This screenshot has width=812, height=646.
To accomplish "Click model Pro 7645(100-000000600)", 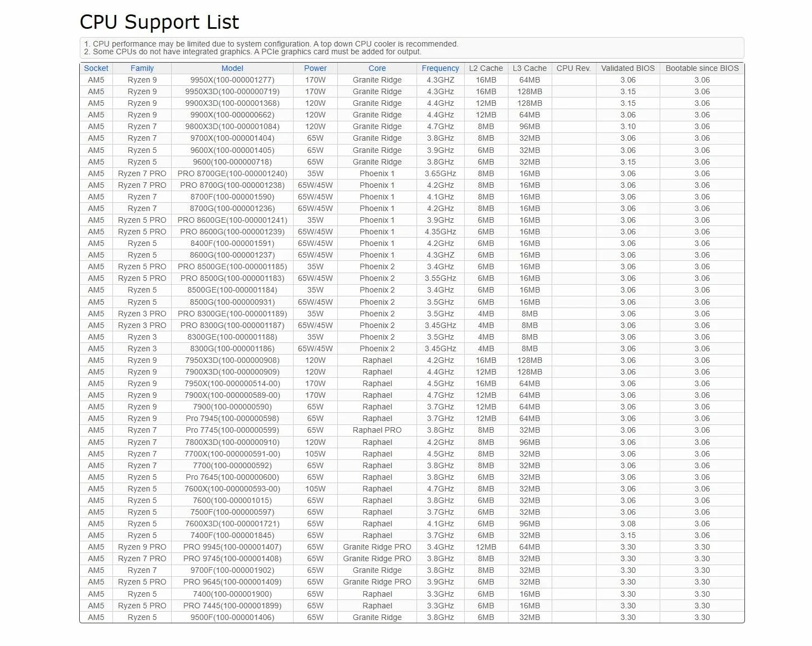I will click(x=232, y=477).
